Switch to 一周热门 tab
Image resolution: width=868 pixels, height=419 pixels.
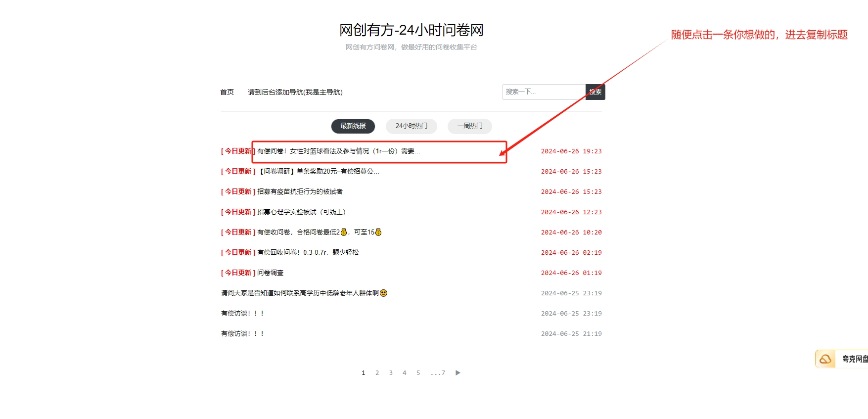(x=469, y=126)
